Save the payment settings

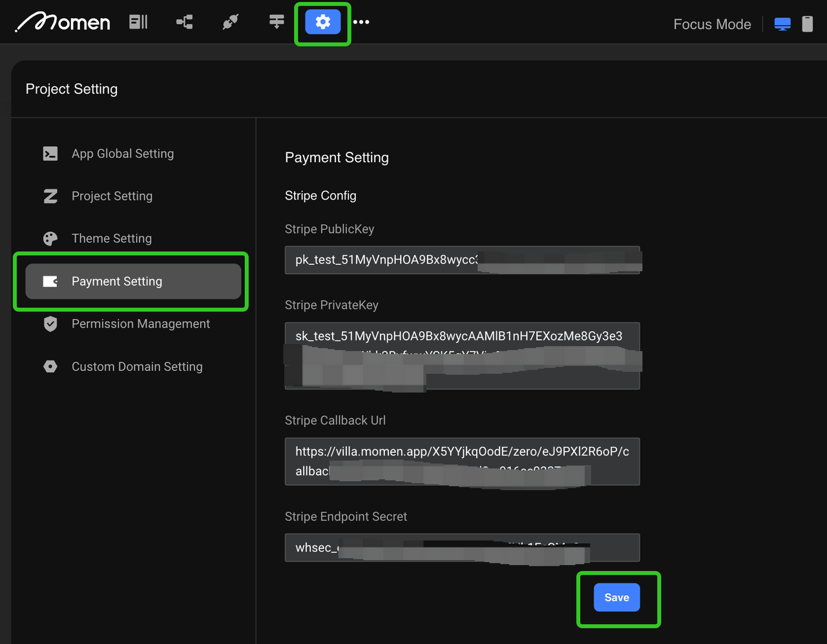pyautogui.click(x=617, y=597)
